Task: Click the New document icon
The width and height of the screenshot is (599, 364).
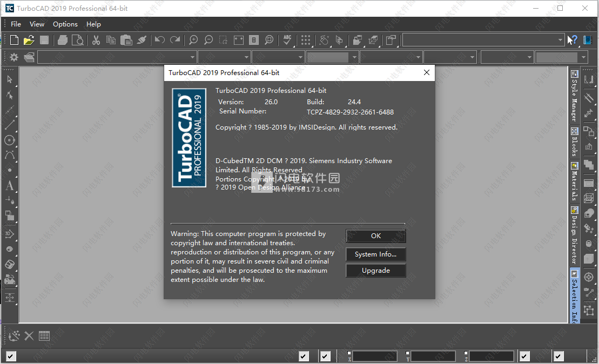Action: click(14, 40)
